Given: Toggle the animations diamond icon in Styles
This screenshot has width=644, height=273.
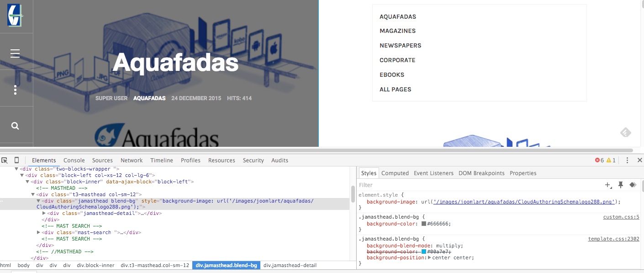Looking at the screenshot, I should pyautogui.click(x=633, y=185).
